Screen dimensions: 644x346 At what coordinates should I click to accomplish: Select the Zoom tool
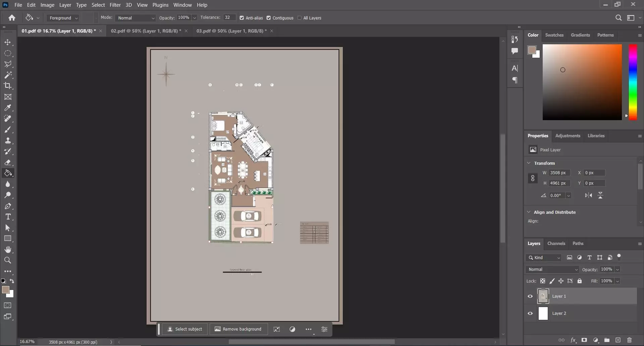point(8,260)
